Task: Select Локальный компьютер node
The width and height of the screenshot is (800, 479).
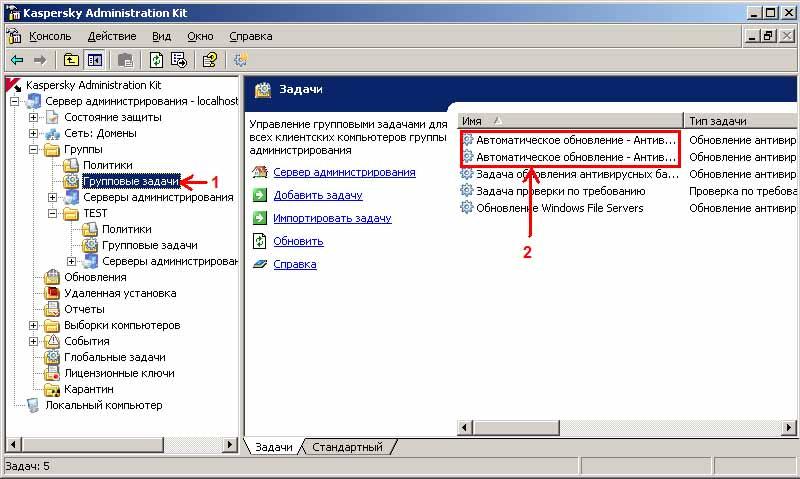Action: click(104, 406)
